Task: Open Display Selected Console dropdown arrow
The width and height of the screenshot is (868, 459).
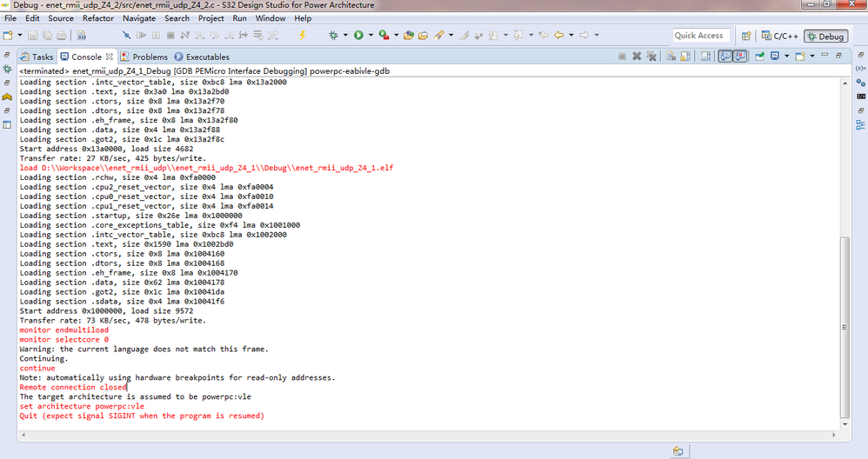Action: point(786,57)
